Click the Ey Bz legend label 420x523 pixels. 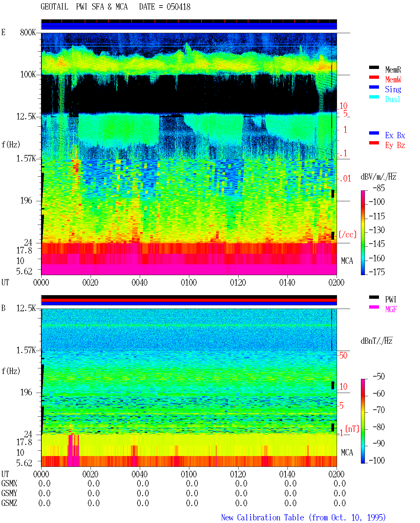(395, 145)
